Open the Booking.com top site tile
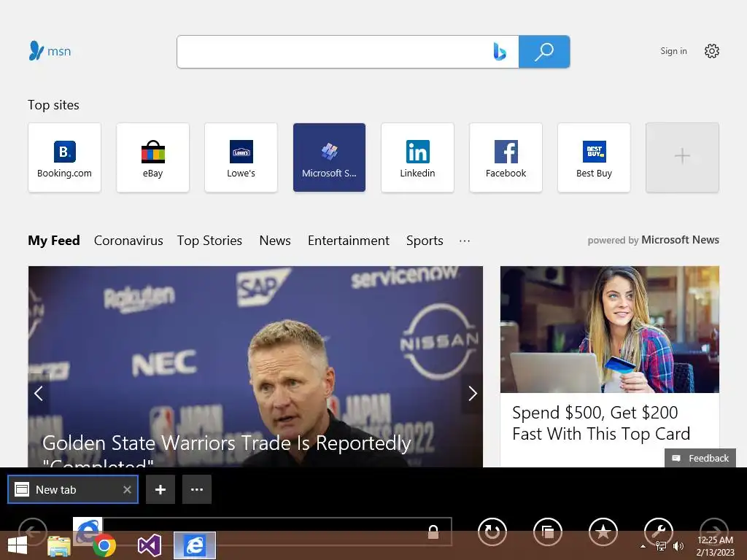 coord(64,157)
